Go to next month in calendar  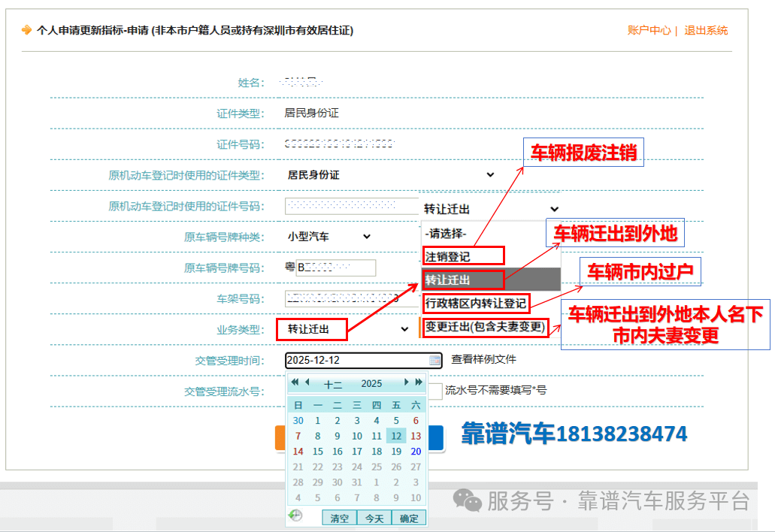[407, 382]
